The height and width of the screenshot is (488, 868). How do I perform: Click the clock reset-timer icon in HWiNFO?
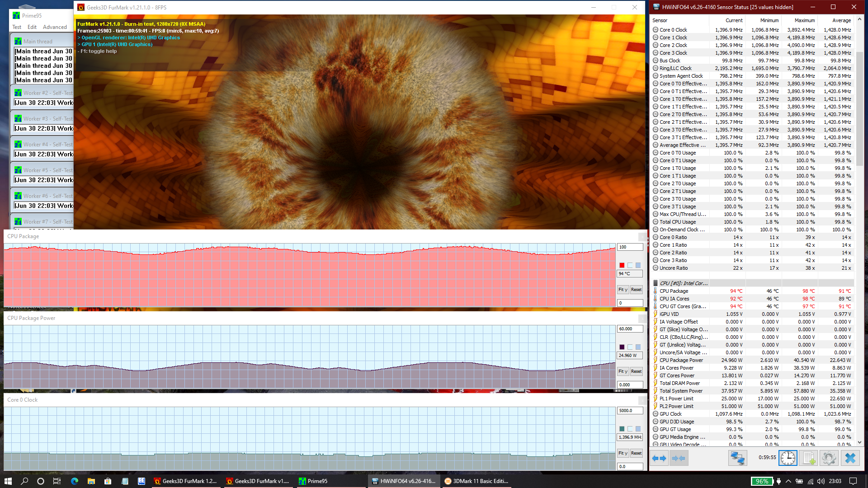tap(788, 458)
